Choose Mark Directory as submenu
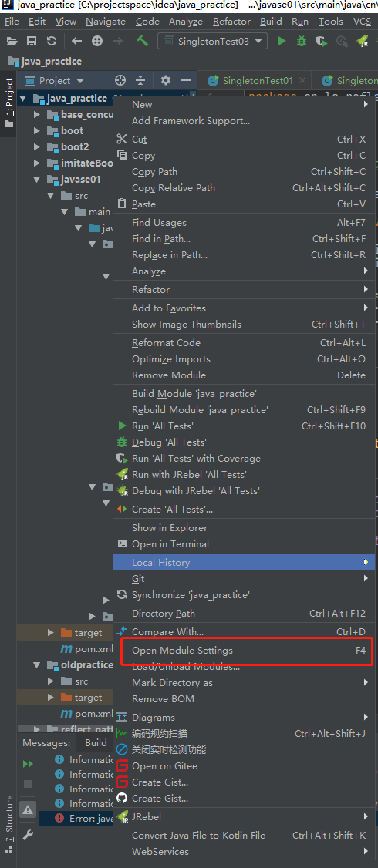This screenshot has height=868, width=378. coord(242,682)
